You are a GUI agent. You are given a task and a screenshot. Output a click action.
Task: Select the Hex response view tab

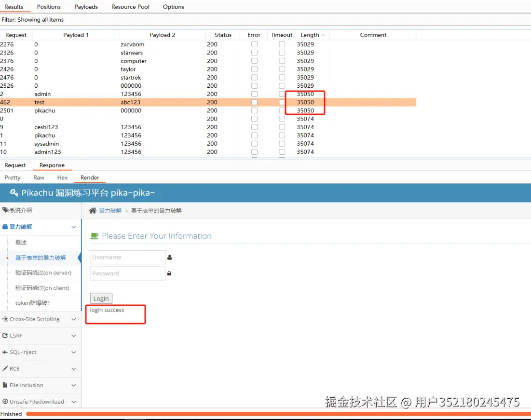click(62, 177)
